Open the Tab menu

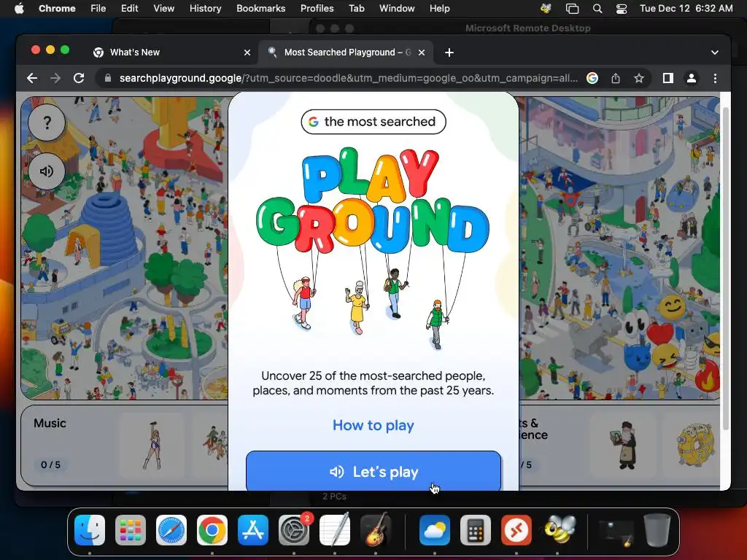pos(356,8)
